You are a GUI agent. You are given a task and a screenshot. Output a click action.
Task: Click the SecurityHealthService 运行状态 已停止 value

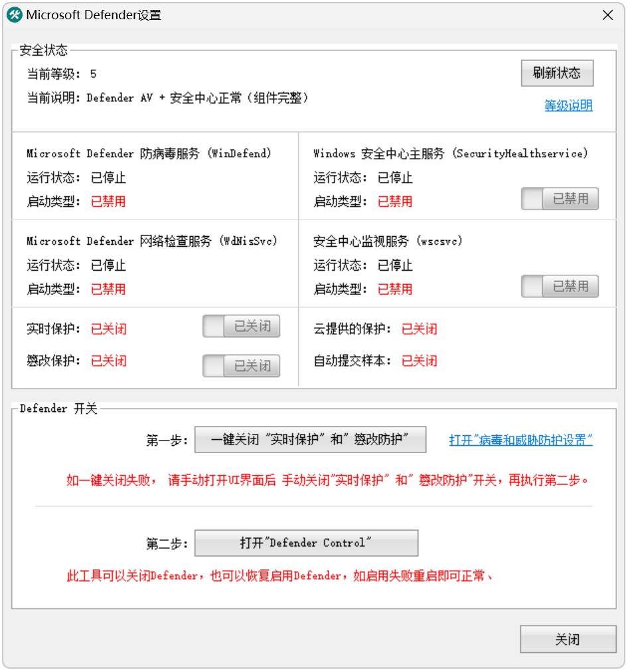[x=395, y=177]
